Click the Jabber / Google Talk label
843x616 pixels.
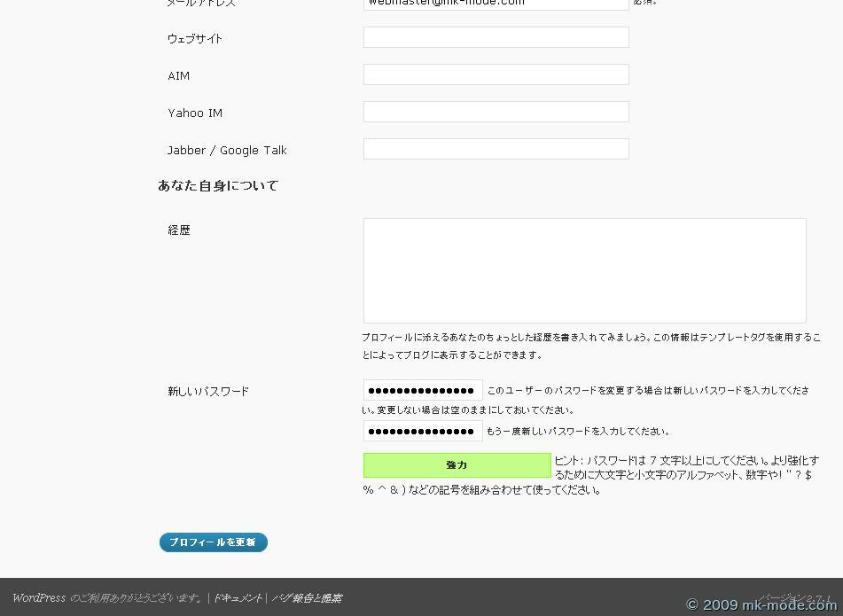[227, 151]
